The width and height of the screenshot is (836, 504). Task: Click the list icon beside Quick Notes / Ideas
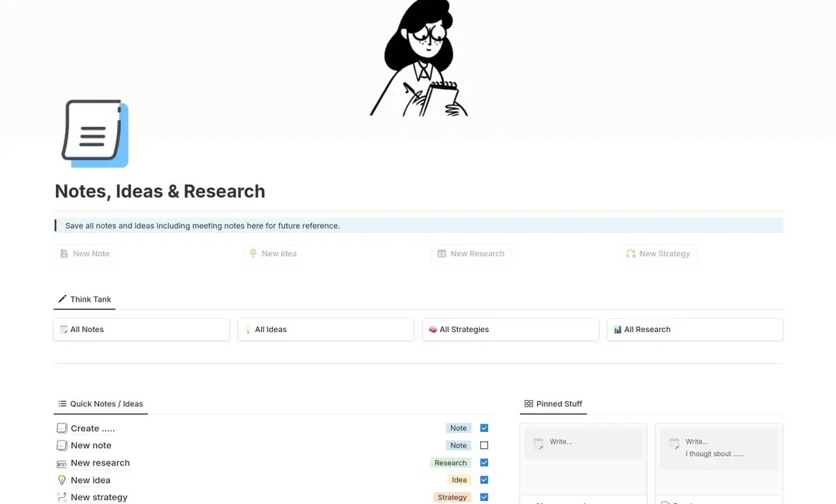62,403
